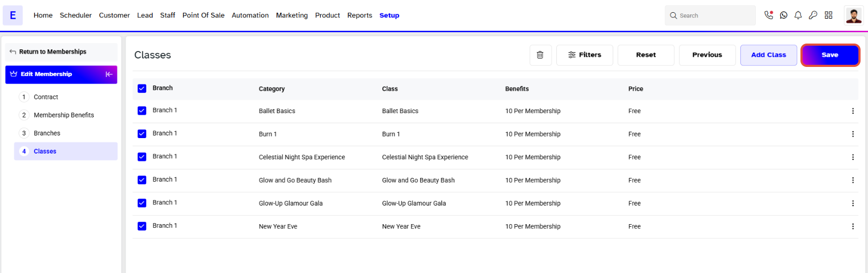Open the apps grid icon

(x=829, y=15)
